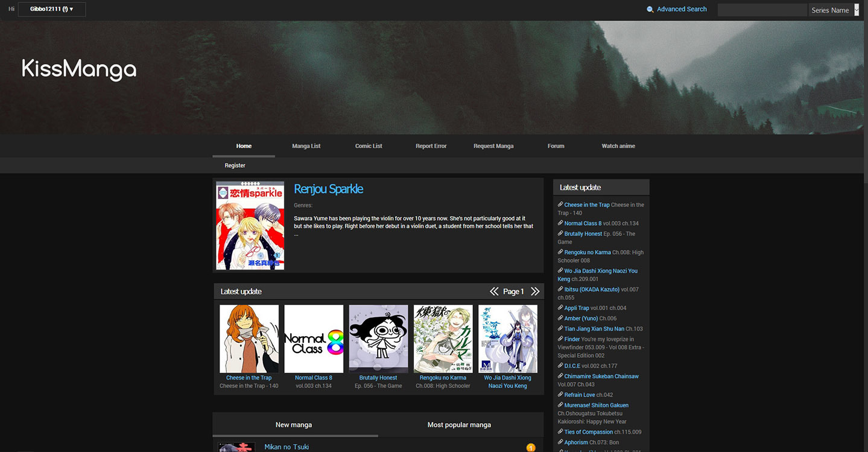Viewport: 868px width, 452px height.
Task: Open D.I.C.E sidebar link
Action: pyautogui.click(x=572, y=366)
